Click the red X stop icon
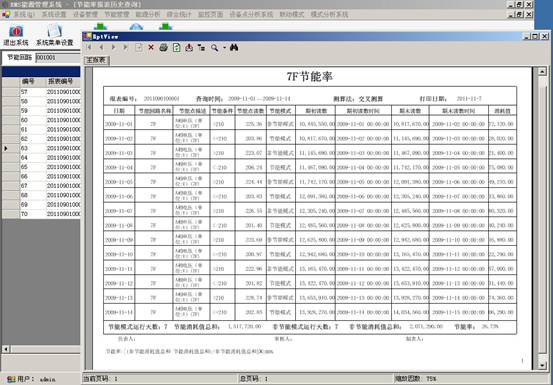Screen dimensions: 553x385 point(151,47)
